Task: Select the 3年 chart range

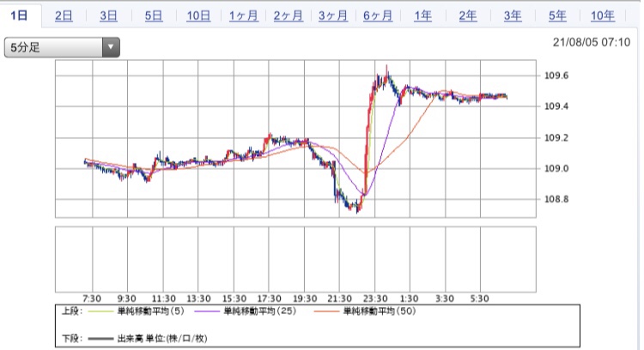Action: tap(513, 16)
